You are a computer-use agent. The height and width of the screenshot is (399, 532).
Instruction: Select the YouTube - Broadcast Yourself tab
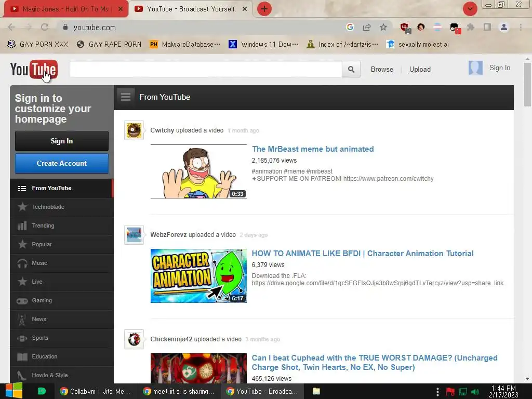click(x=191, y=9)
